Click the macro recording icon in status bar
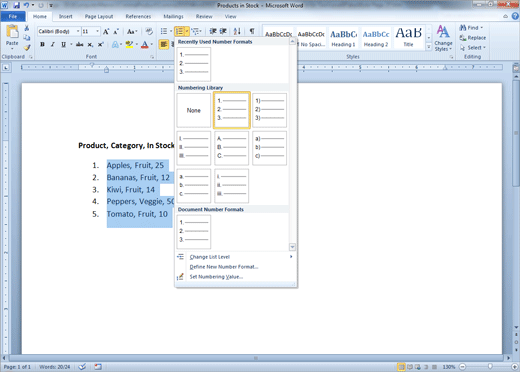This screenshot has height=372, width=520. (98, 367)
